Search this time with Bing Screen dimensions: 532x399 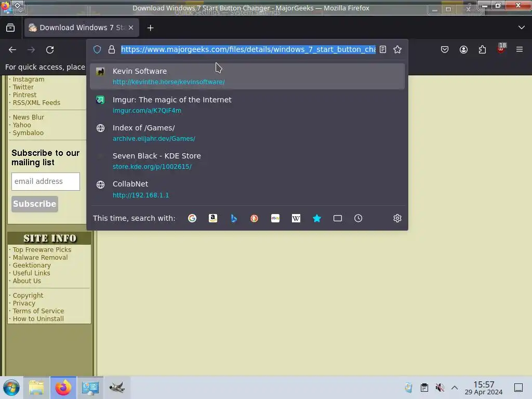click(234, 218)
